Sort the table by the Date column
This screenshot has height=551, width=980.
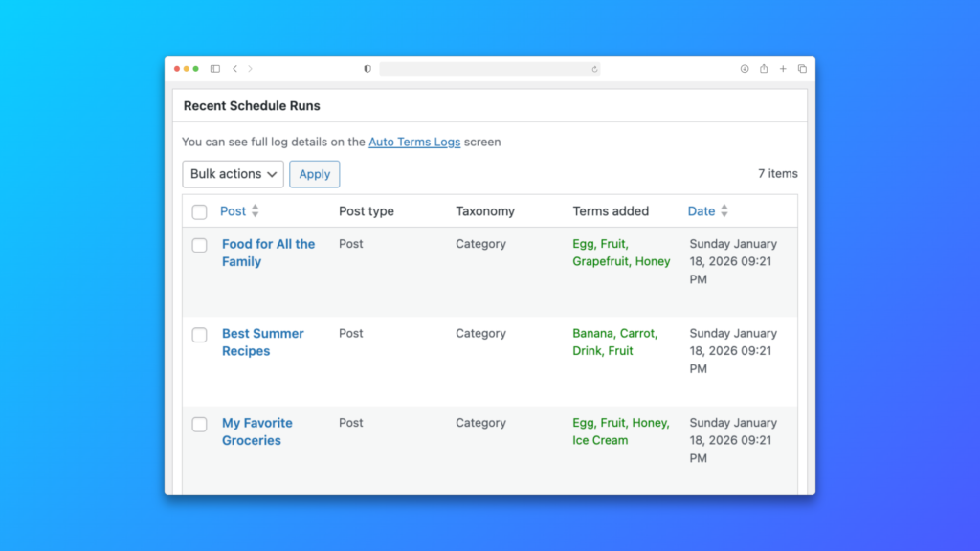(702, 210)
